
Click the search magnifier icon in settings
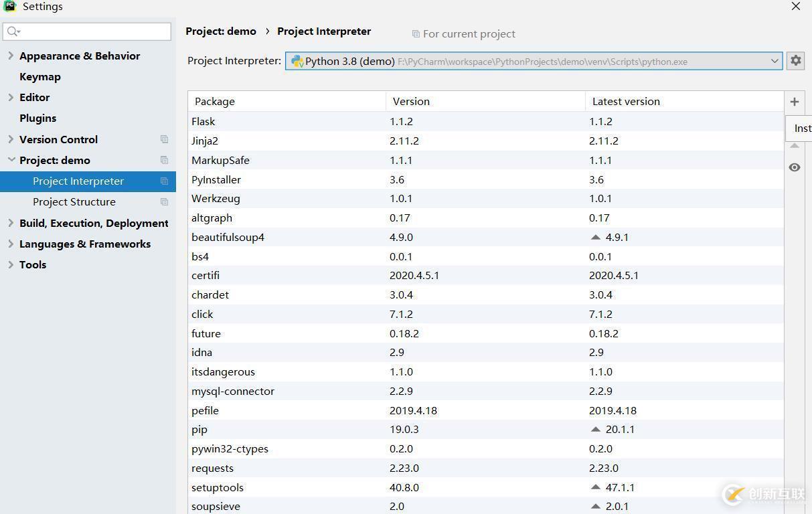(x=13, y=31)
